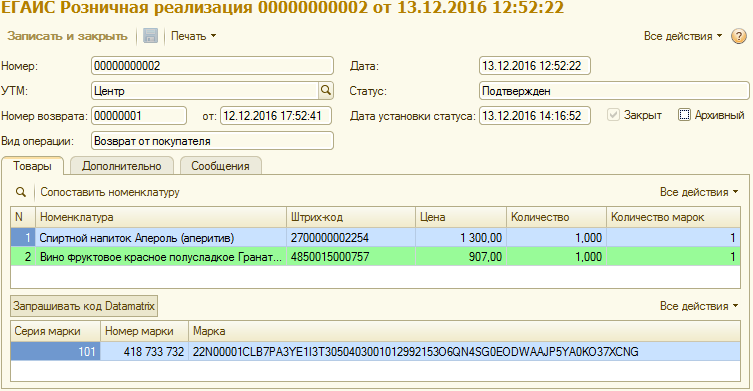753x391 pixels.
Task: Toggle the Закрыт checkbox
Action: (613, 115)
